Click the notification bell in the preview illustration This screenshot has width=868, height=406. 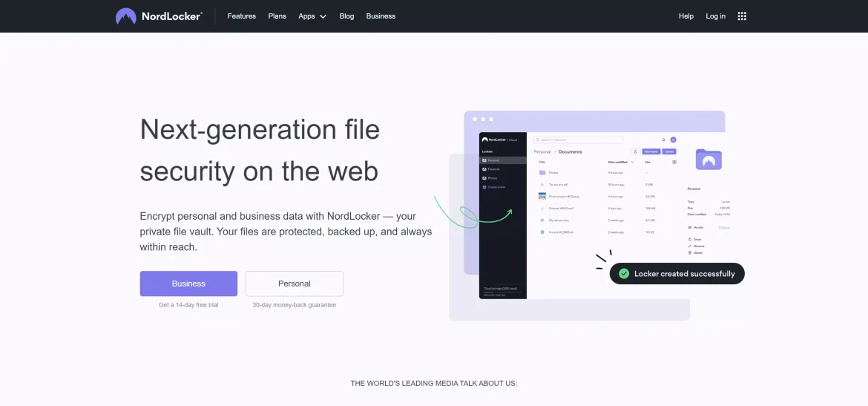pos(664,140)
